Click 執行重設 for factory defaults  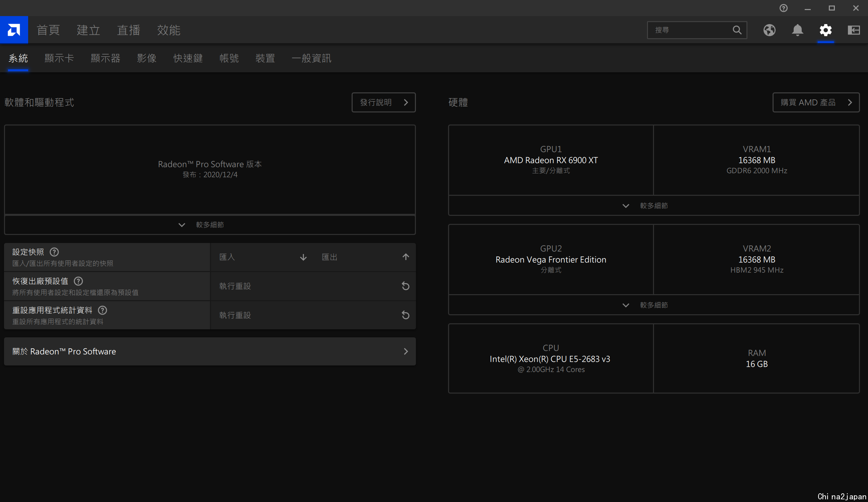click(313, 286)
